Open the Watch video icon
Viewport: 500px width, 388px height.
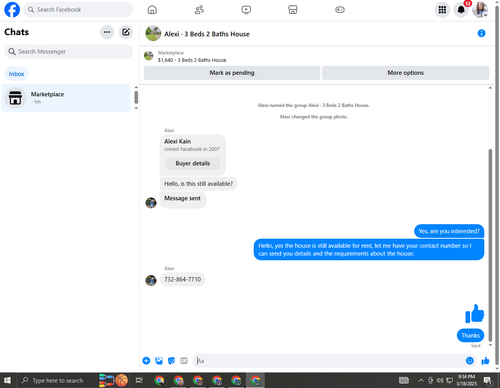point(246,10)
